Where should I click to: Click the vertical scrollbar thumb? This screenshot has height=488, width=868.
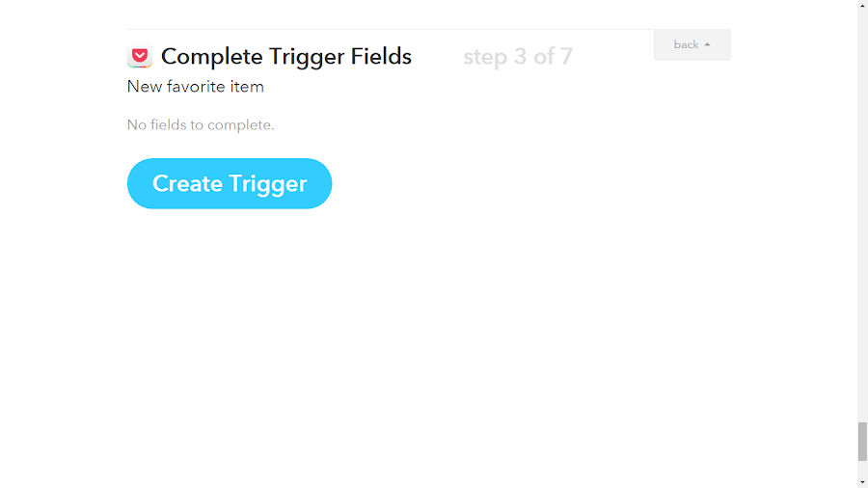tap(862, 441)
